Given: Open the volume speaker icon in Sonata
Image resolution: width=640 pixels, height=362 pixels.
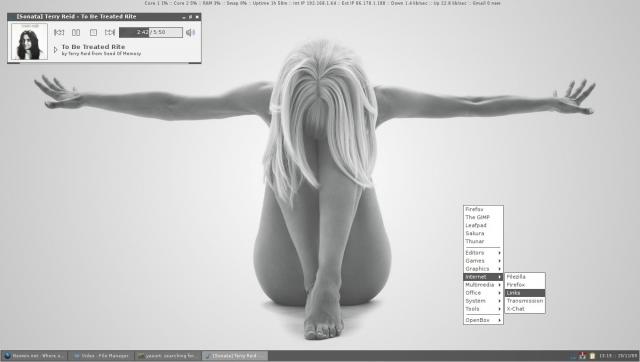Looking at the screenshot, I should coord(190,32).
